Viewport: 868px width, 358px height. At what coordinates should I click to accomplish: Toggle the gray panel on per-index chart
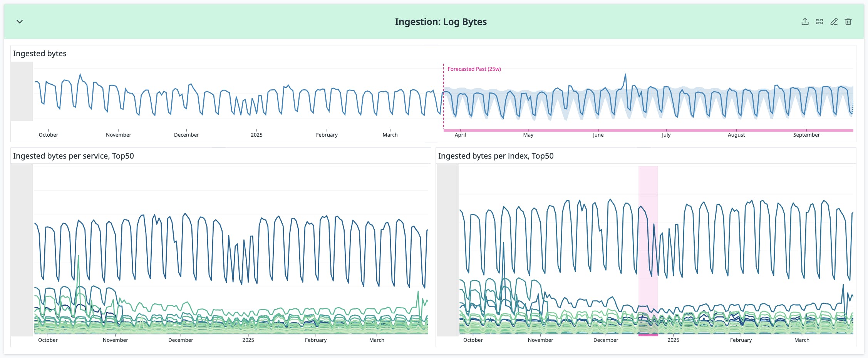tap(448, 246)
